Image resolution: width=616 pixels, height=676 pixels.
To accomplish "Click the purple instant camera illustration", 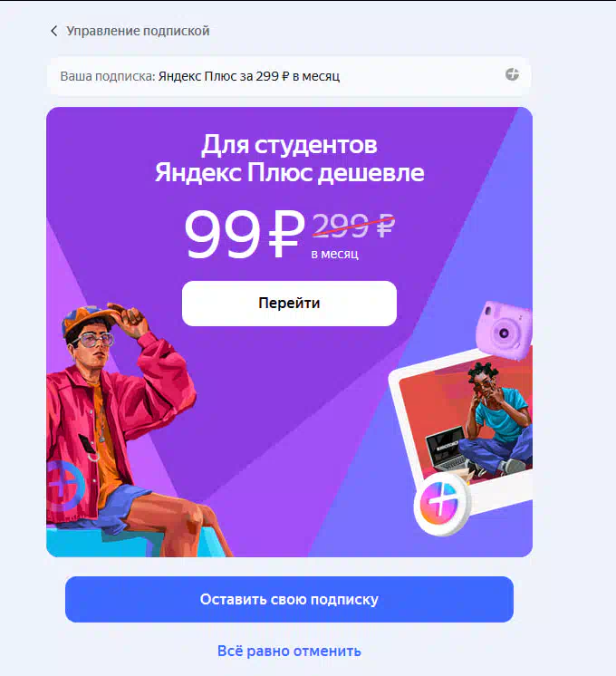I will tap(504, 330).
